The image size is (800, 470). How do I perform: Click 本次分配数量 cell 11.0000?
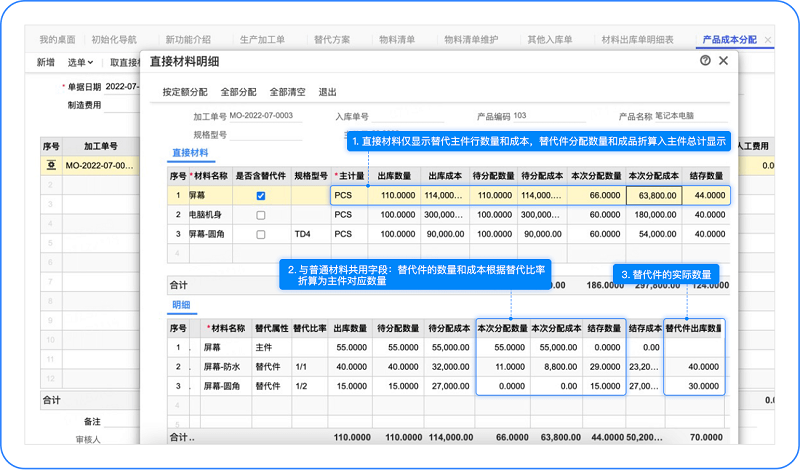(503, 367)
